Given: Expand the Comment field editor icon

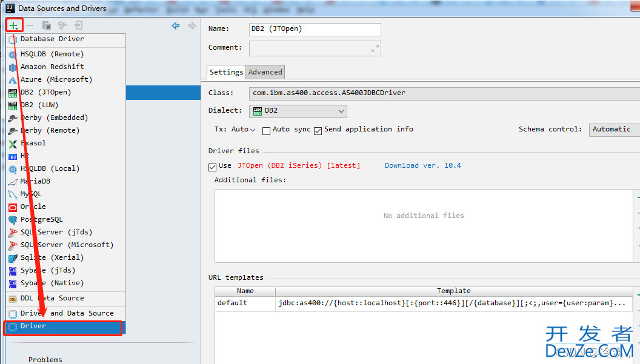Looking at the screenshot, I should pyautogui.click(x=375, y=48).
